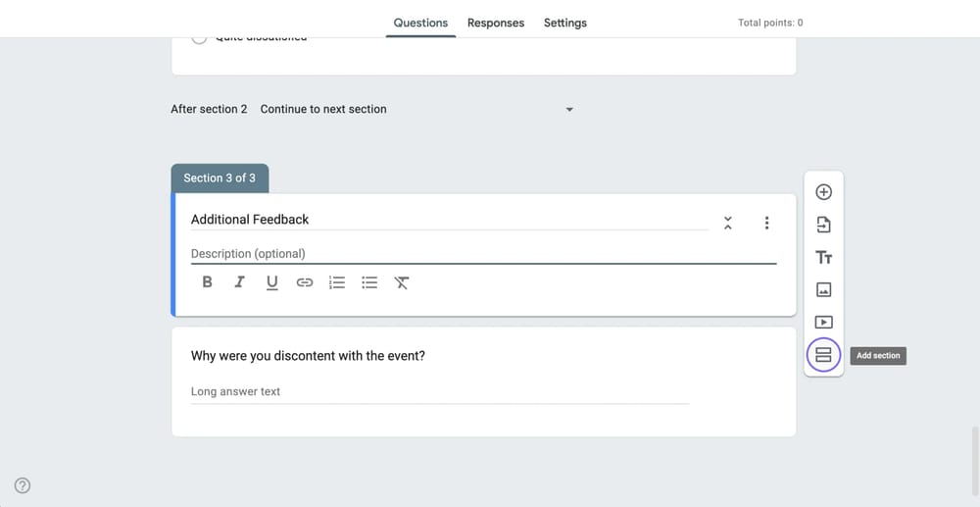Apply bold formatting to the description

207,282
